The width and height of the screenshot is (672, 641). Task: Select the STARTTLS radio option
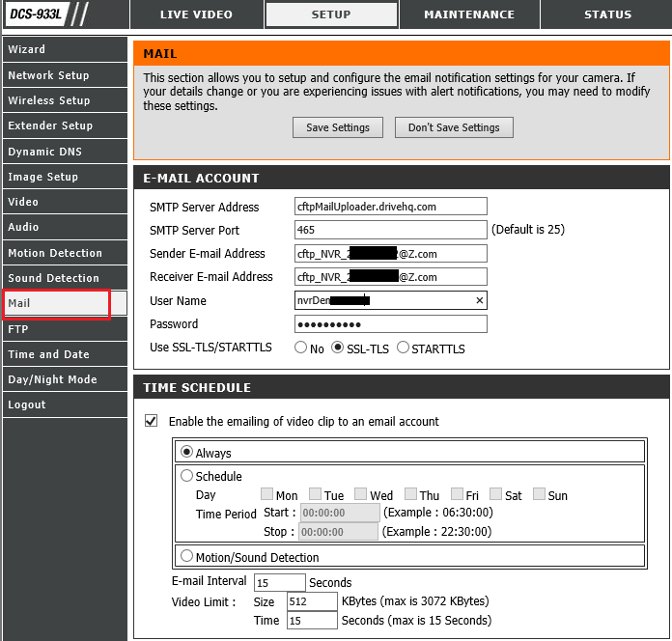tap(403, 348)
